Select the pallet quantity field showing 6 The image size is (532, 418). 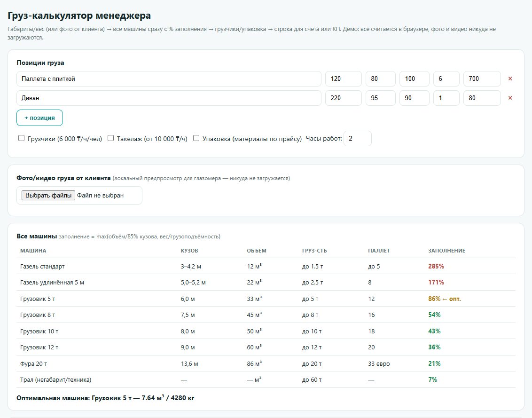point(446,79)
